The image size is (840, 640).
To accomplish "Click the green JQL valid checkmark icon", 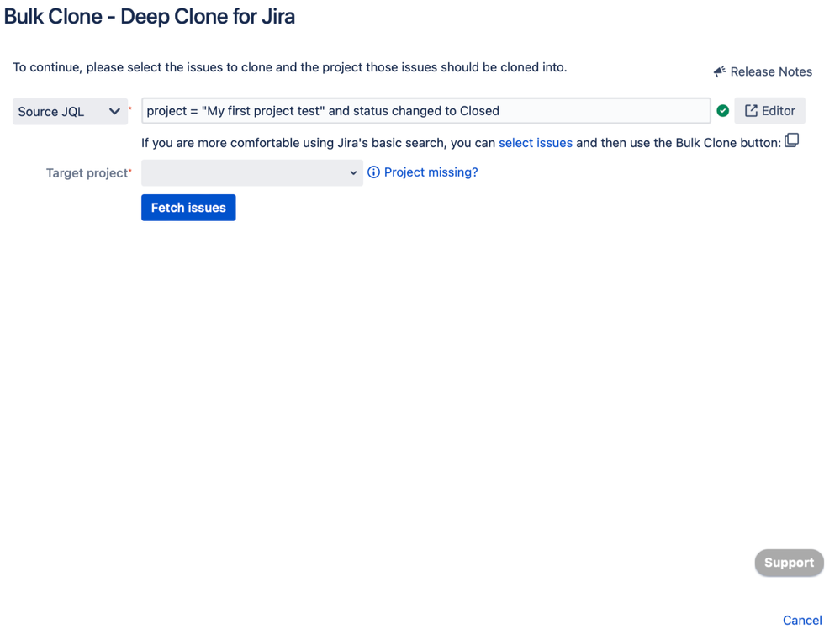I will point(722,111).
